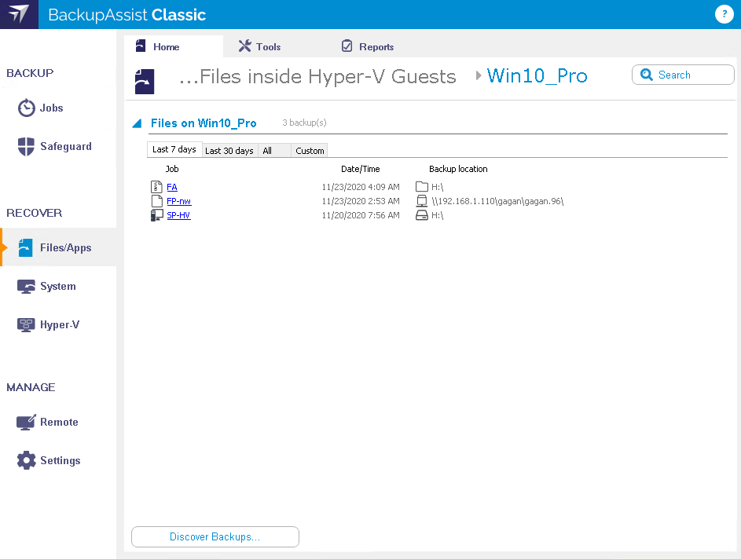Click the Date/Time column header
This screenshot has height=560, width=741.
pyautogui.click(x=361, y=169)
